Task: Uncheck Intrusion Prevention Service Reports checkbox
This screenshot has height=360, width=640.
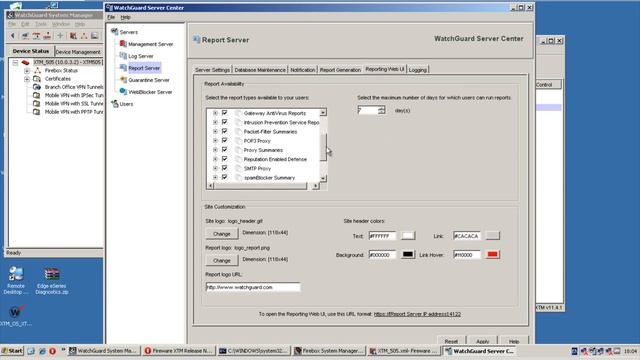Action: [224, 122]
